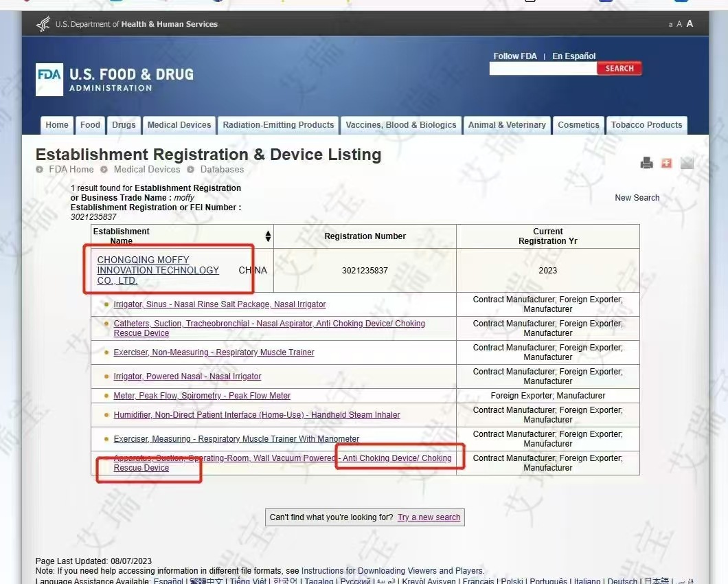Open Vaccines, Blood & Biologics tab
This screenshot has width=728, height=584.
pos(400,125)
